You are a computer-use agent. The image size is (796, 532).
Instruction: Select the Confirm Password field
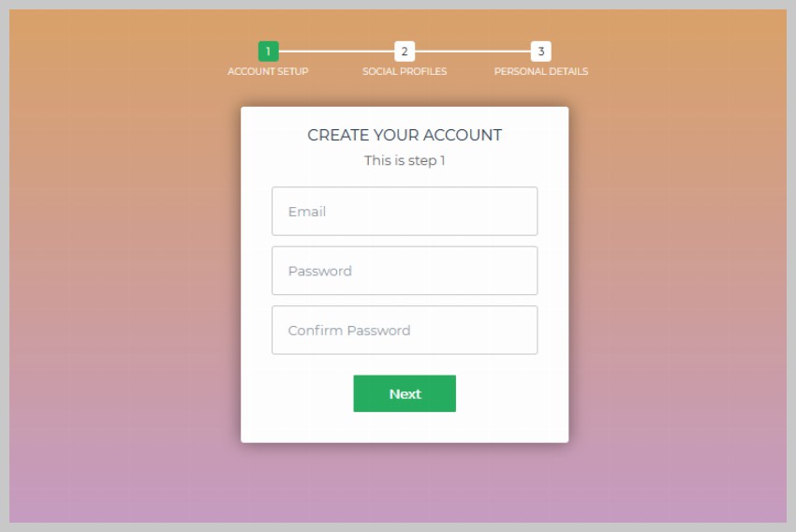(405, 331)
